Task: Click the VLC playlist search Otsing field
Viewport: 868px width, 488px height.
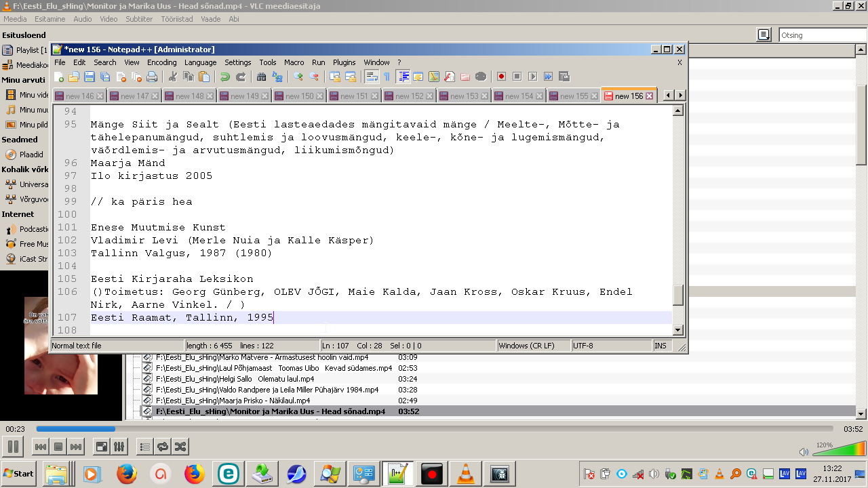Action: click(822, 35)
